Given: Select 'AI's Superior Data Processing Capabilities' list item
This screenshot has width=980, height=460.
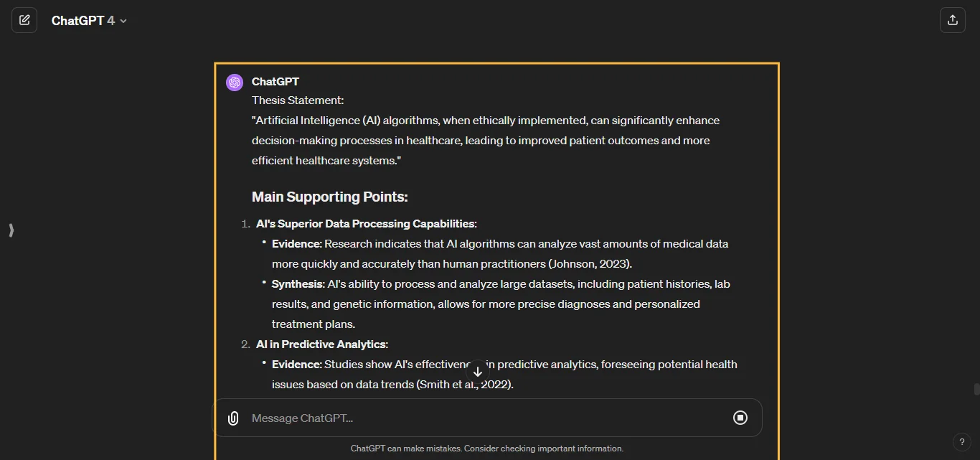Looking at the screenshot, I should point(366,224).
